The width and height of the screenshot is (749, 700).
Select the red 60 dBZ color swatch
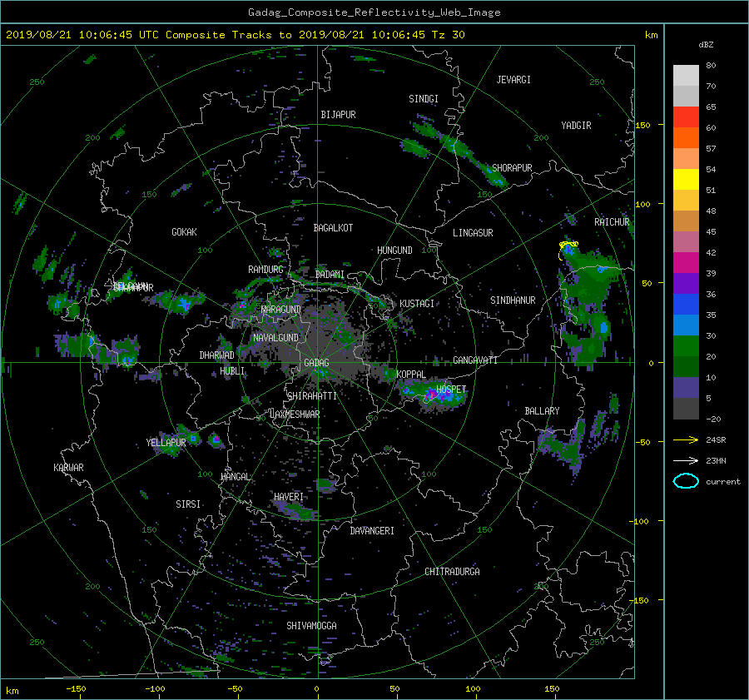(x=686, y=117)
